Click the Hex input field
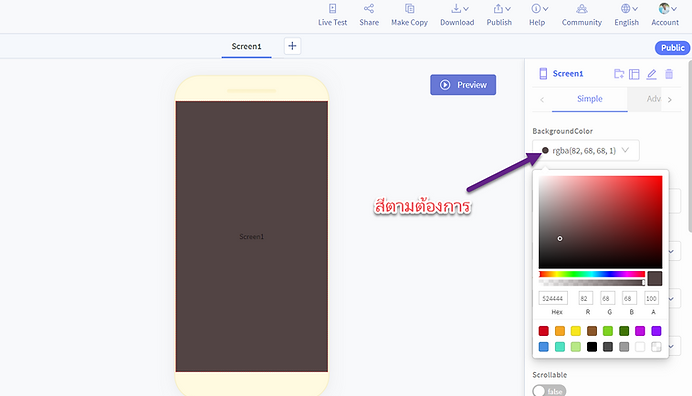This screenshot has width=692, height=396. pos(553,298)
